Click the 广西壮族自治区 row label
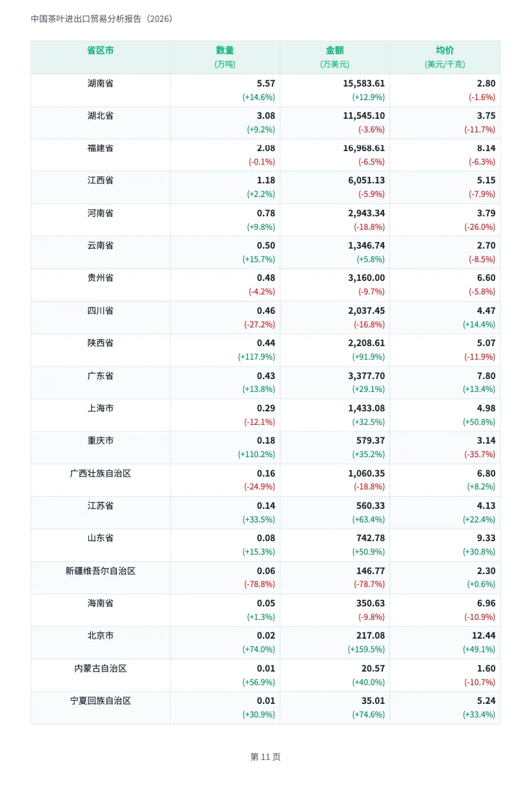 pyautogui.click(x=101, y=473)
